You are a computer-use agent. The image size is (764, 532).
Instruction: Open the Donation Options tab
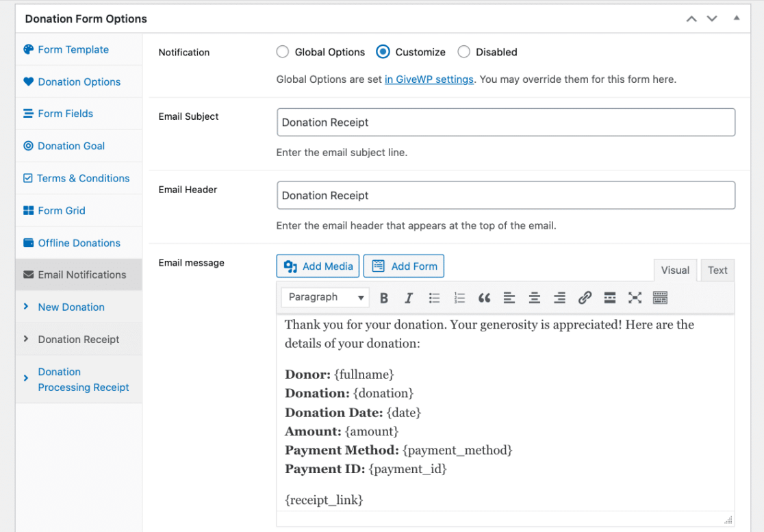pos(79,81)
